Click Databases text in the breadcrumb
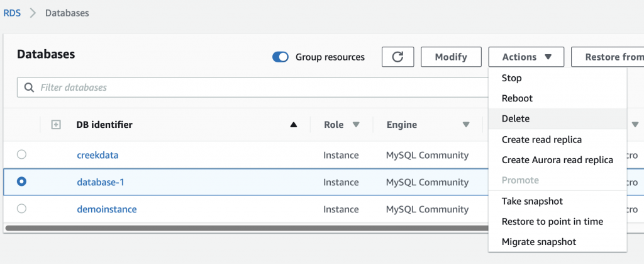Image resolution: width=644 pixels, height=264 pixels. click(x=67, y=13)
